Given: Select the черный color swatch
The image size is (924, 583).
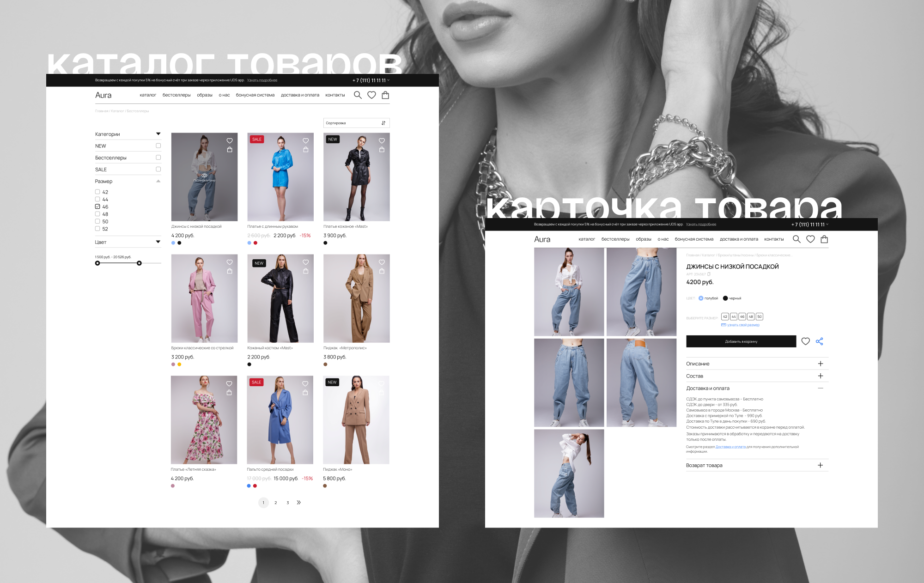Looking at the screenshot, I should [725, 298].
